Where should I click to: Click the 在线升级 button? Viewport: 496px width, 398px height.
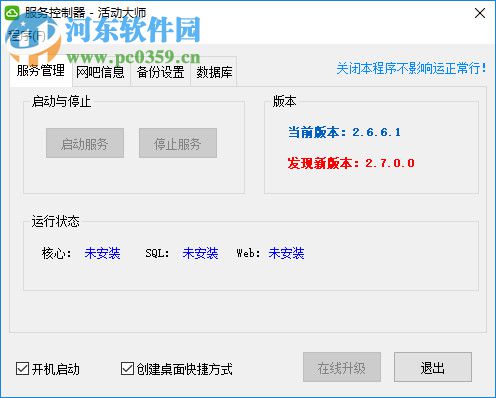click(x=342, y=367)
